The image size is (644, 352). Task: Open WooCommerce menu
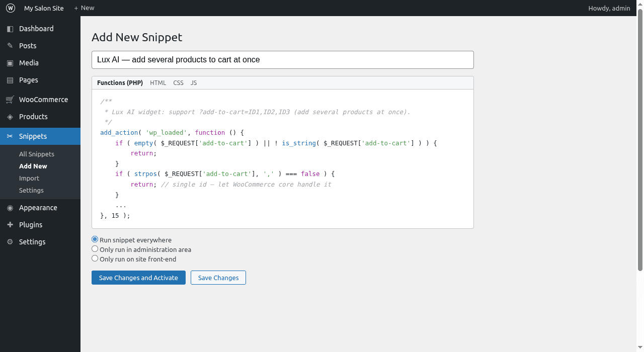[x=40, y=100]
